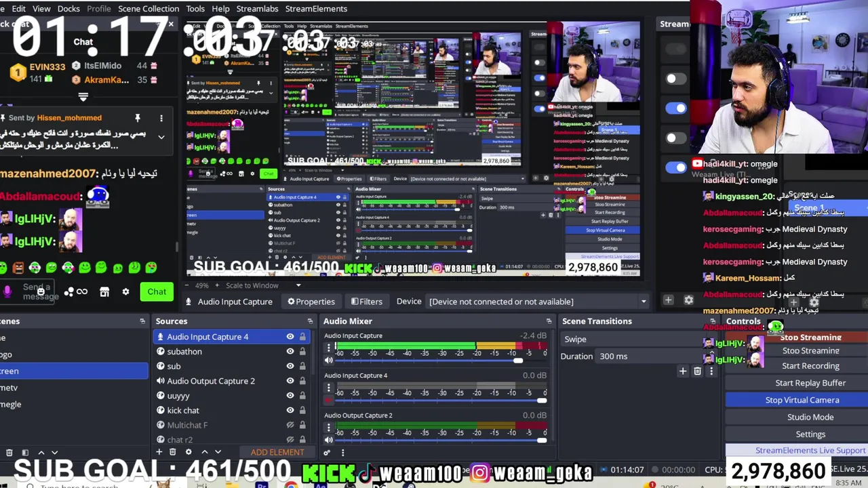
Task: Hide the sub source
Action: (290, 366)
